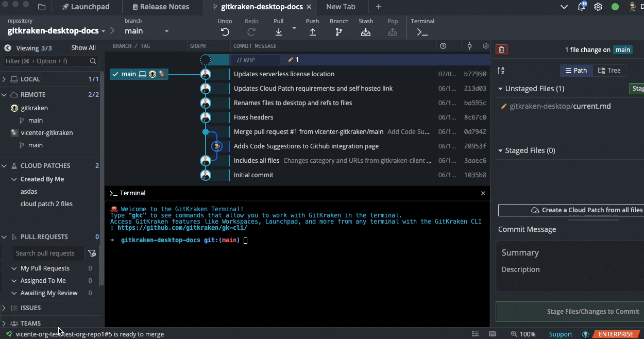Click the green status indicator in top bar
Image resolution: width=644 pixels, height=339 pixels.
(x=615, y=7)
